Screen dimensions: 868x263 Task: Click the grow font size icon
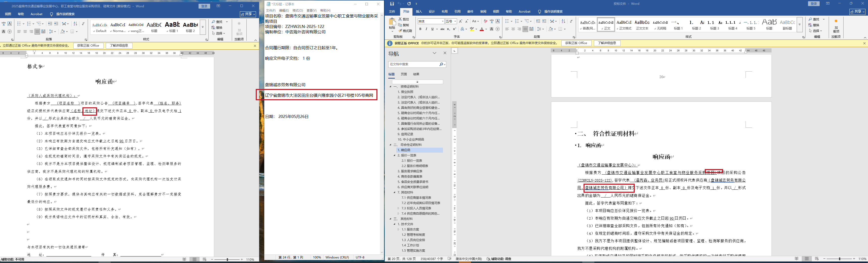pos(461,21)
